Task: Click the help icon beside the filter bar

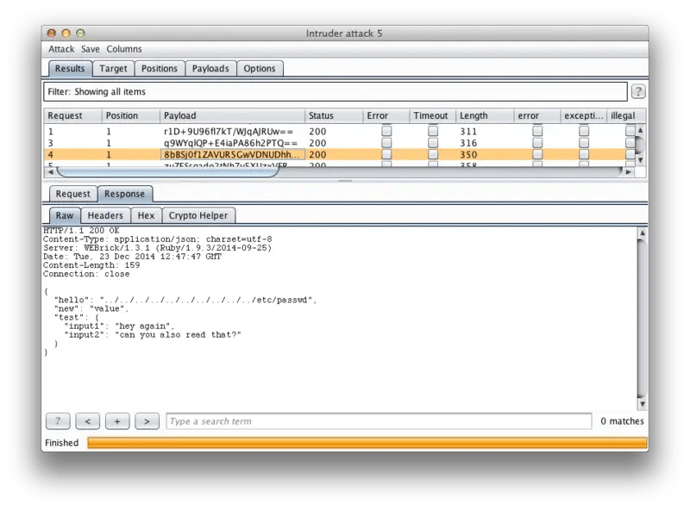Action: [637, 92]
